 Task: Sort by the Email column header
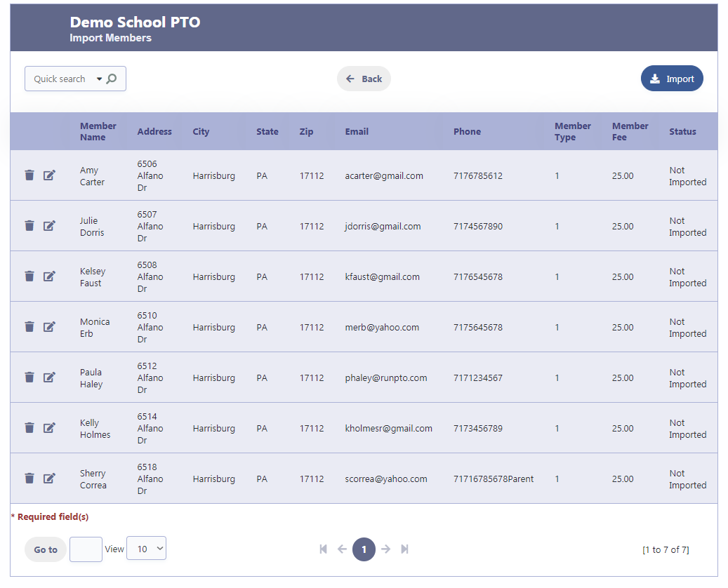357,132
